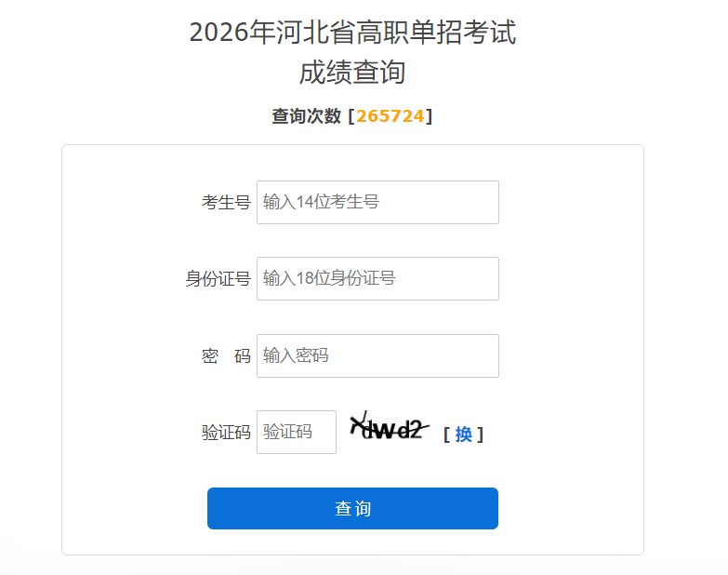Click the 考生号 field label
Image resolution: width=728 pixels, height=575 pixels.
pos(226,202)
